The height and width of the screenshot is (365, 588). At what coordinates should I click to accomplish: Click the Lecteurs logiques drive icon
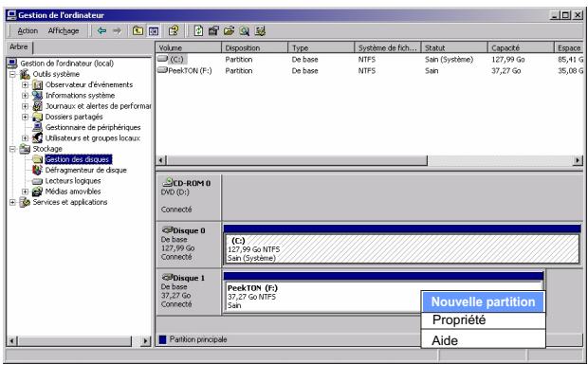[38, 181]
